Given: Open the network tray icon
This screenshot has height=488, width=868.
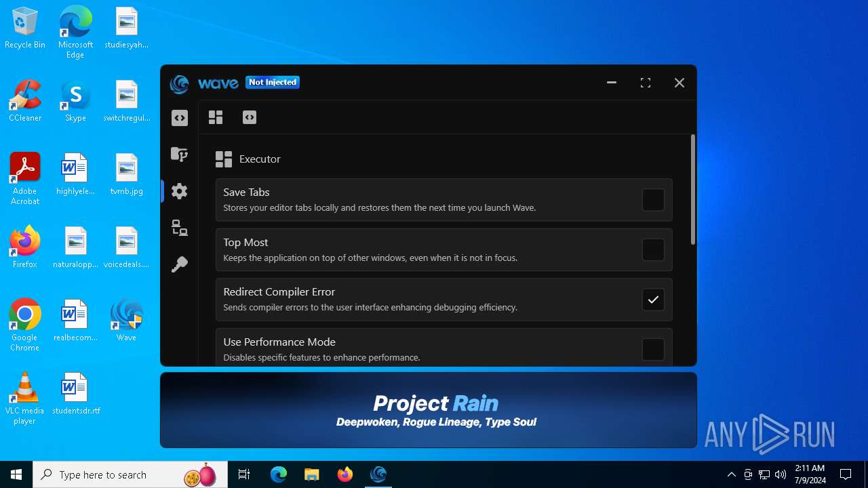Looking at the screenshot, I should (764, 474).
